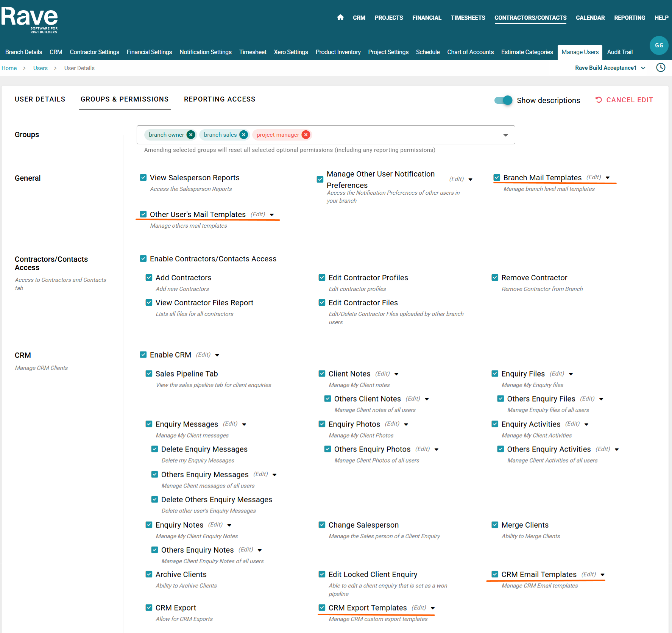Expand Enquiry Notes edit dropdown
Image resolution: width=672 pixels, height=633 pixels.
pyautogui.click(x=229, y=525)
